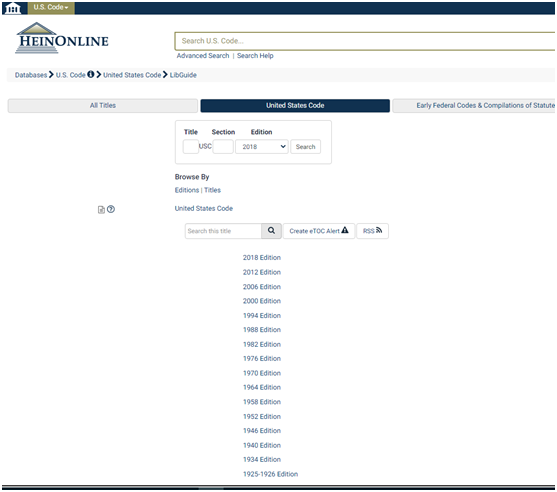Click the document icon left of title
557x492 pixels.
coord(101,210)
